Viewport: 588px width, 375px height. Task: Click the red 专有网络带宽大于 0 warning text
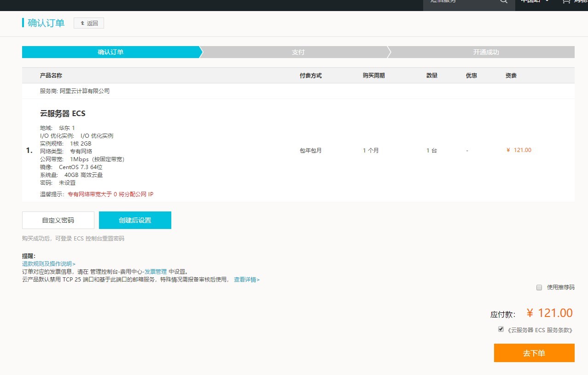tap(111, 194)
